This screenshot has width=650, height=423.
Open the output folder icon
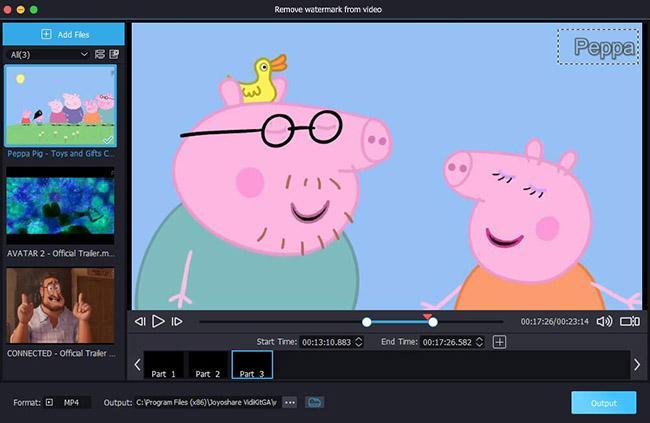pos(315,402)
